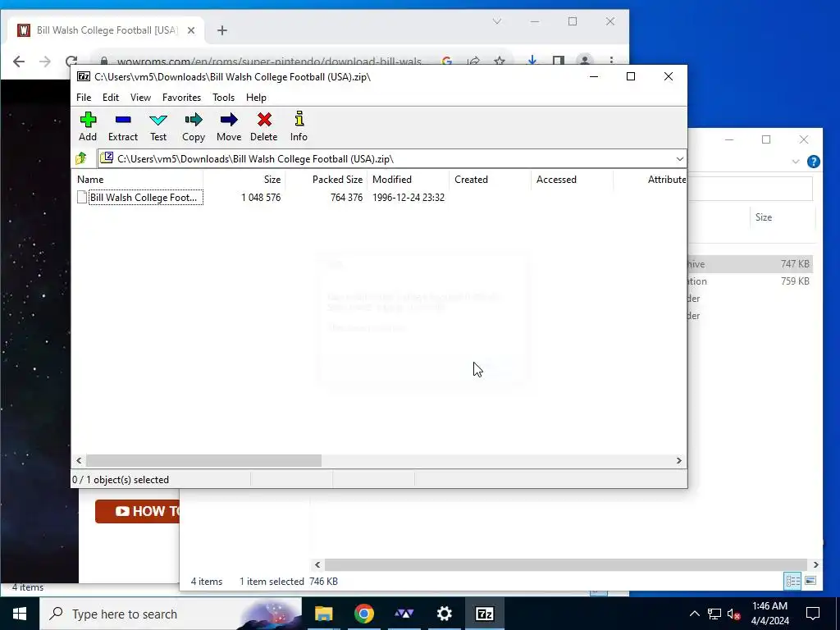Viewport: 840px width, 630px height.
Task: Open the Edit menu in 7-Zip
Action: pyautogui.click(x=111, y=98)
